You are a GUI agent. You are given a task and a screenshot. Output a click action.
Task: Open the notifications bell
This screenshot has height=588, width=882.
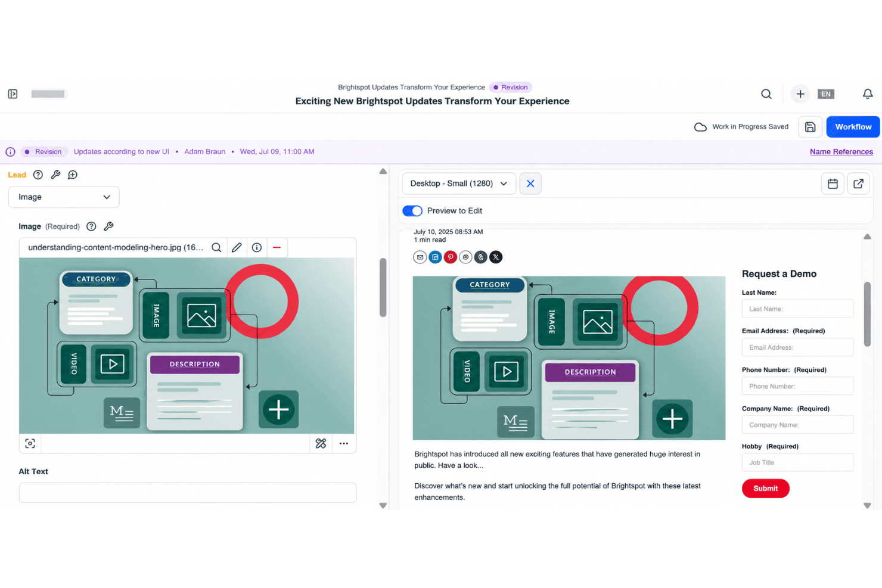[868, 94]
